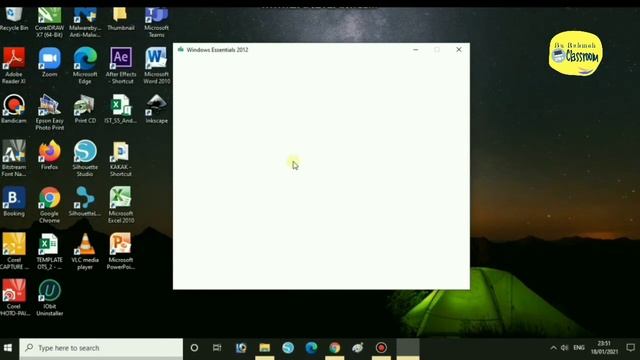Launch Inkscape desktop shortcut
The height and width of the screenshot is (360, 640).
click(156, 109)
